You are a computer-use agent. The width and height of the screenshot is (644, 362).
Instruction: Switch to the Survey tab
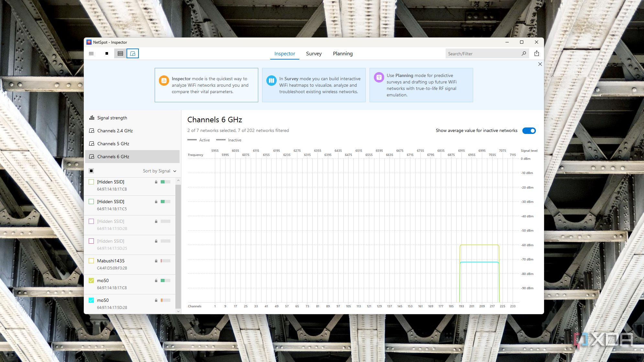314,54
